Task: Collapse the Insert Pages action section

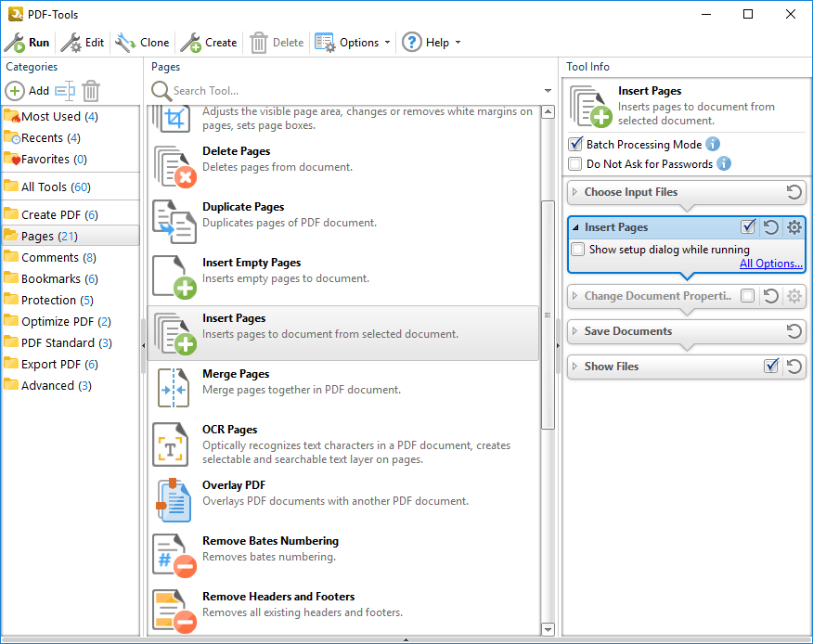Action: pos(575,227)
